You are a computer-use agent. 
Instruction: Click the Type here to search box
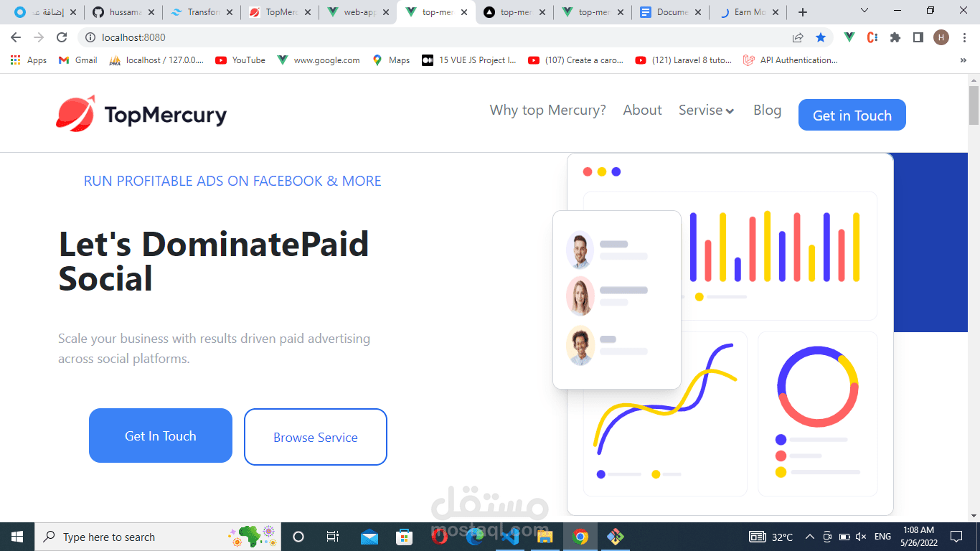[158, 537]
